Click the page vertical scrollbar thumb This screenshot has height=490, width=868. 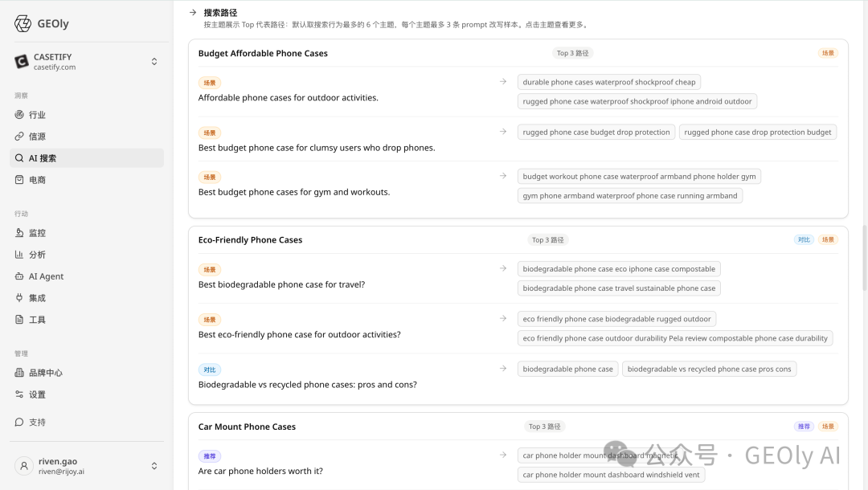(x=864, y=258)
